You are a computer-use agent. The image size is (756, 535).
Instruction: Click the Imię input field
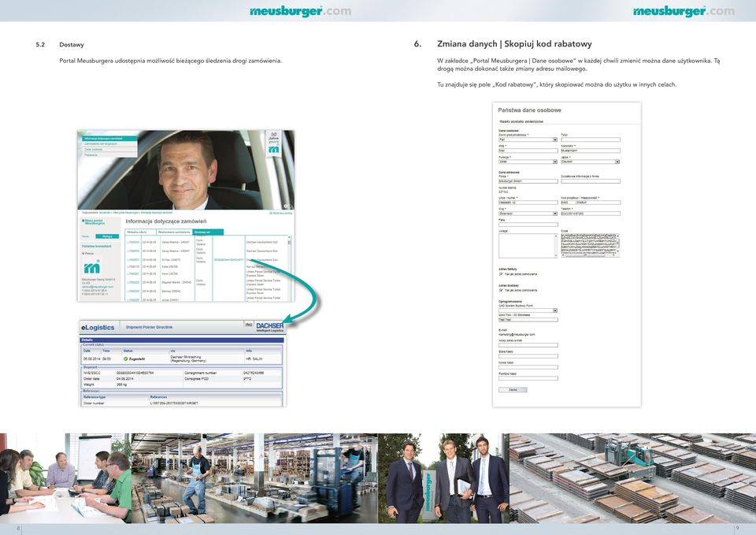(x=528, y=150)
